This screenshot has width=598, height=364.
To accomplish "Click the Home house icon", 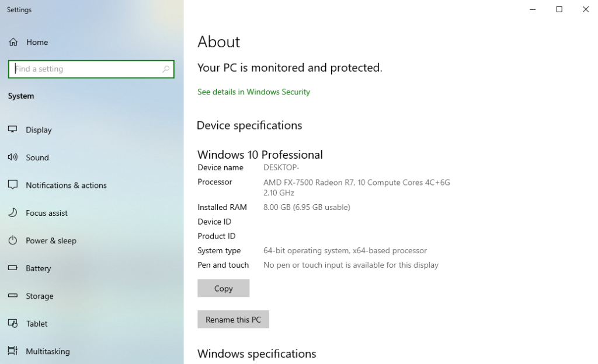I will [x=12, y=42].
